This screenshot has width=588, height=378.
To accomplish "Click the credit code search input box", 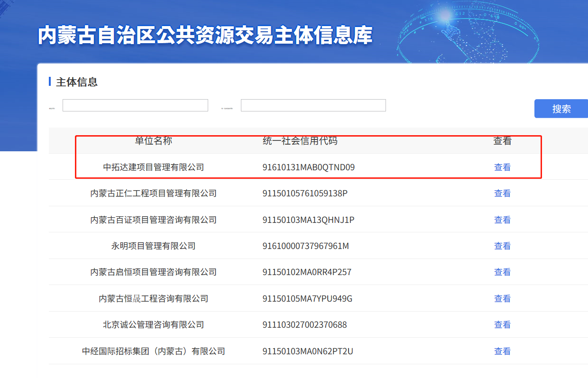I will [x=313, y=105].
